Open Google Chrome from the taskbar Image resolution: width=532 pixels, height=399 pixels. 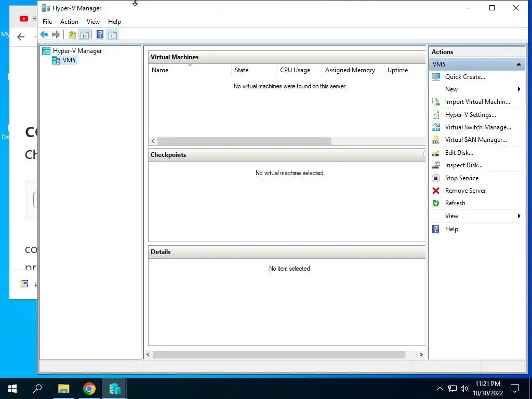pos(89,389)
